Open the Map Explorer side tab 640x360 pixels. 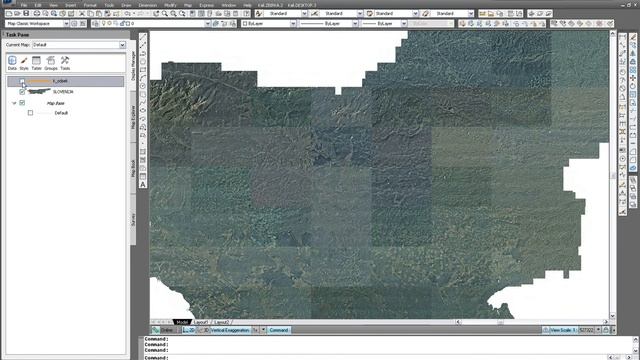pos(133,118)
